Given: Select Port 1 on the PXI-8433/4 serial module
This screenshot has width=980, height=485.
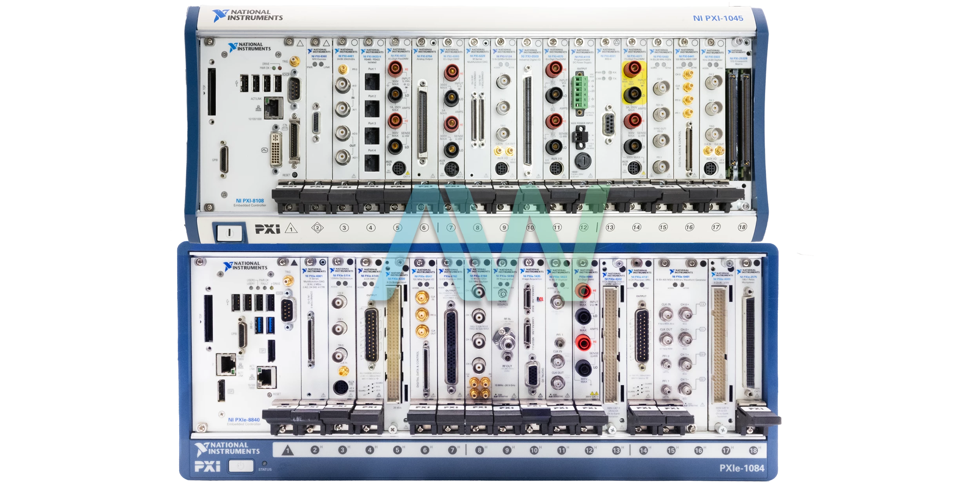Looking at the screenshot, I should click(372, 81).
